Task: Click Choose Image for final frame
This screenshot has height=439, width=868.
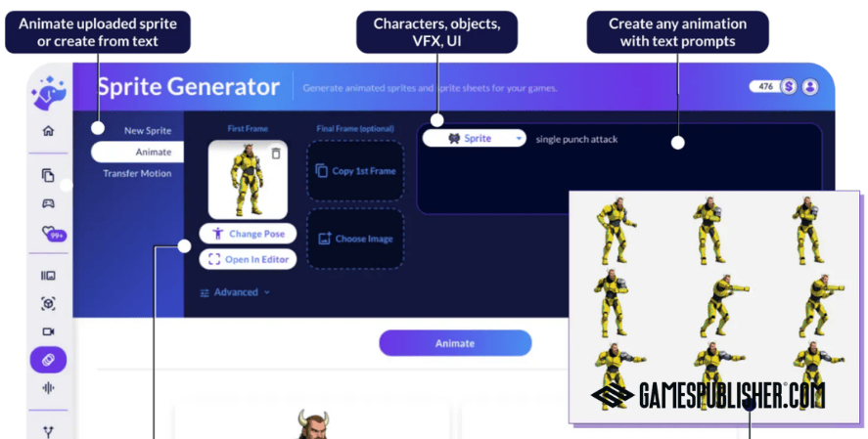Action: [355, 239]
